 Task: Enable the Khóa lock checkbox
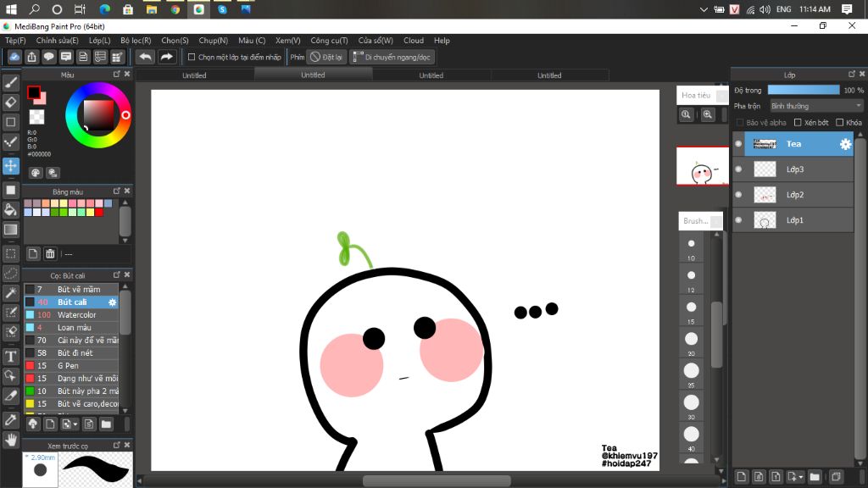(x=839, y=123)
